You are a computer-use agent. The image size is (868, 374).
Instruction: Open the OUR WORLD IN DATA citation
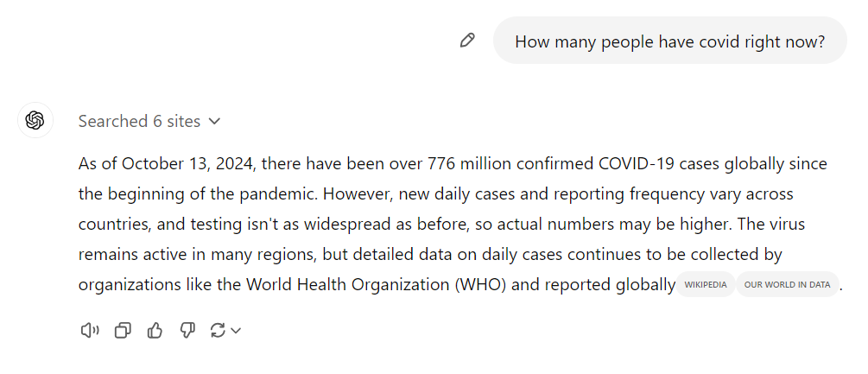pos(787,284)
